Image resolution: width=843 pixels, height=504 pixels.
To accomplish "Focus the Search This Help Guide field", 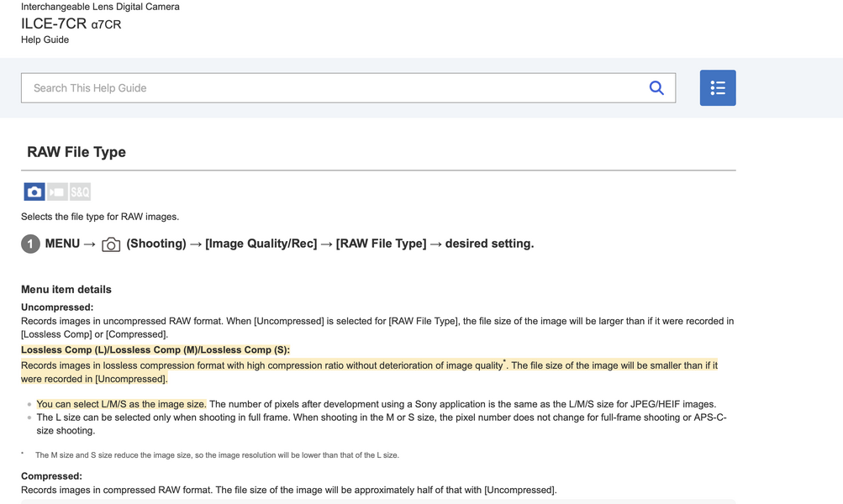I will coord(336,88).
